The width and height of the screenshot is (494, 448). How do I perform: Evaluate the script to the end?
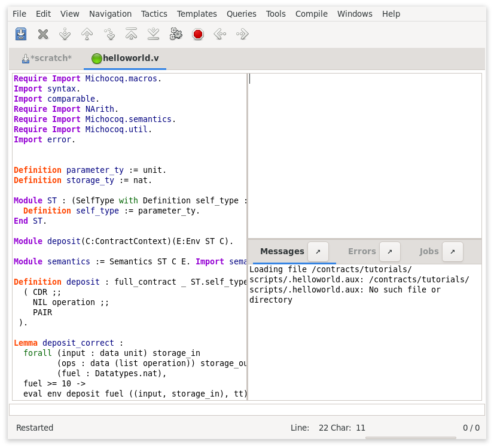click(x=153, y=34)
